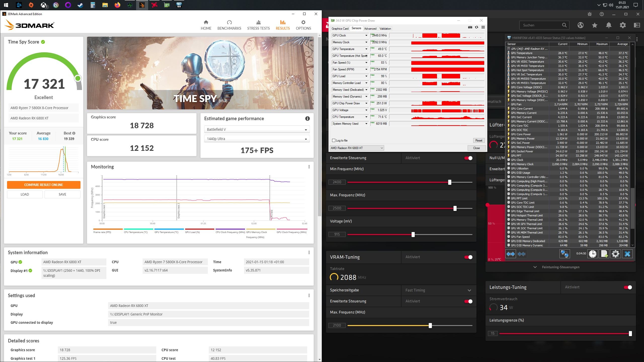Open the System information three-dot menu
Image resolution: width=644 pixels, height=362 pixels.
pos(309,252)
